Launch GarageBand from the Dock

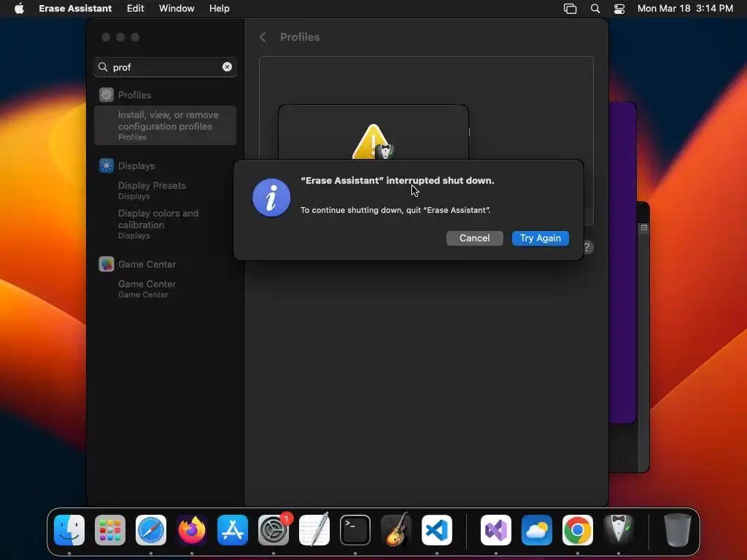point(396,530)
